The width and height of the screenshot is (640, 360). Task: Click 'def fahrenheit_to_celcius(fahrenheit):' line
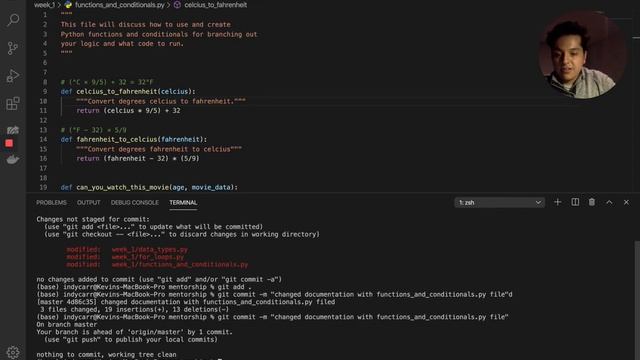point(133,139)
